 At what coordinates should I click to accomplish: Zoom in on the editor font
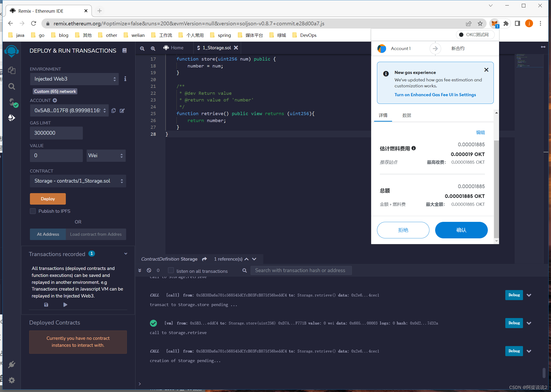pos(153,48)
